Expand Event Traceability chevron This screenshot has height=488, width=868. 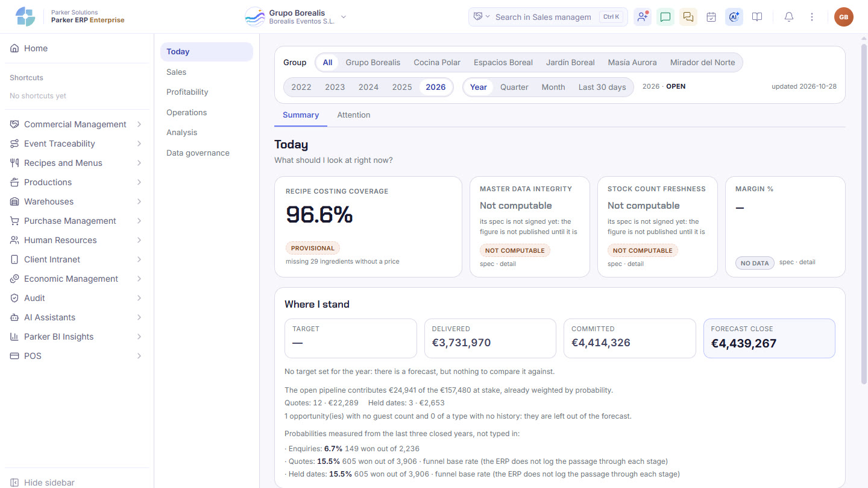pyautogui.click(x=139, y=144)
